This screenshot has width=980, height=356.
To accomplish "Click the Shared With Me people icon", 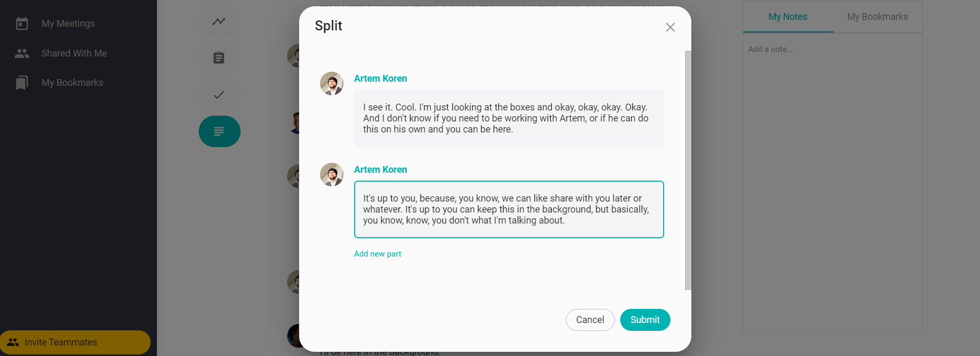I will pyautogui.click(x=22, y=53).
